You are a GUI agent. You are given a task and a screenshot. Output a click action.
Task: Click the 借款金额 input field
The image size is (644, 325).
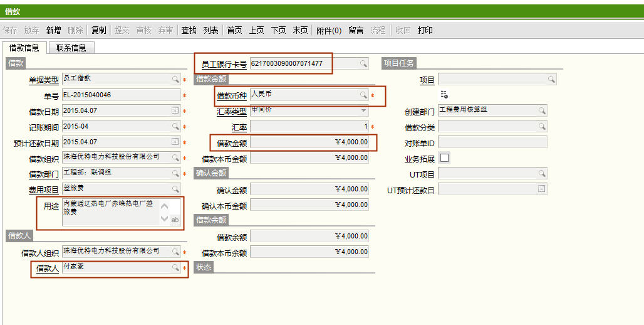point(309,142)
